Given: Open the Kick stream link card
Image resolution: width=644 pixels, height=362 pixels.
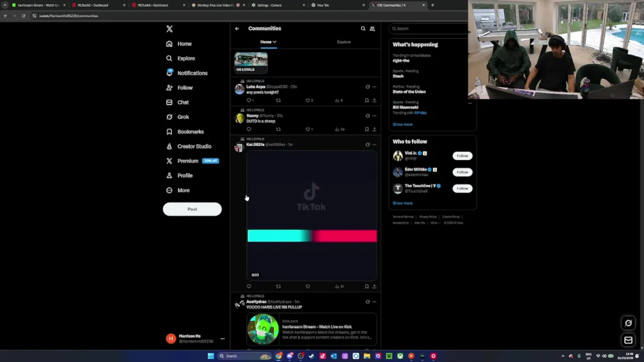Looking at the screenshot, I should tap(312, 329).
